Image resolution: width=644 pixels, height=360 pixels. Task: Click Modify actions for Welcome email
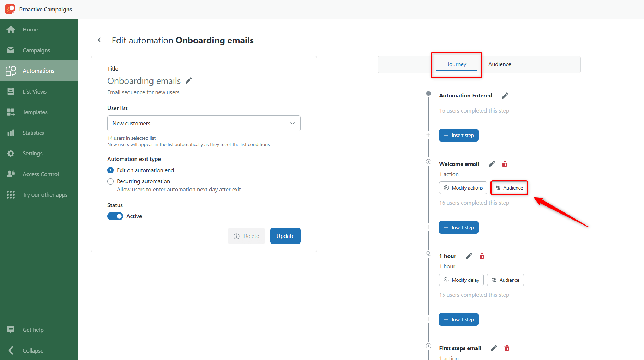[x=463, y=188]
